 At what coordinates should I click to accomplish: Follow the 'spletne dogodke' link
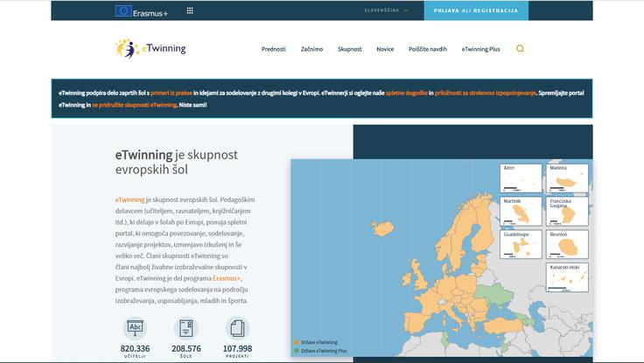(x=407, y=93)
